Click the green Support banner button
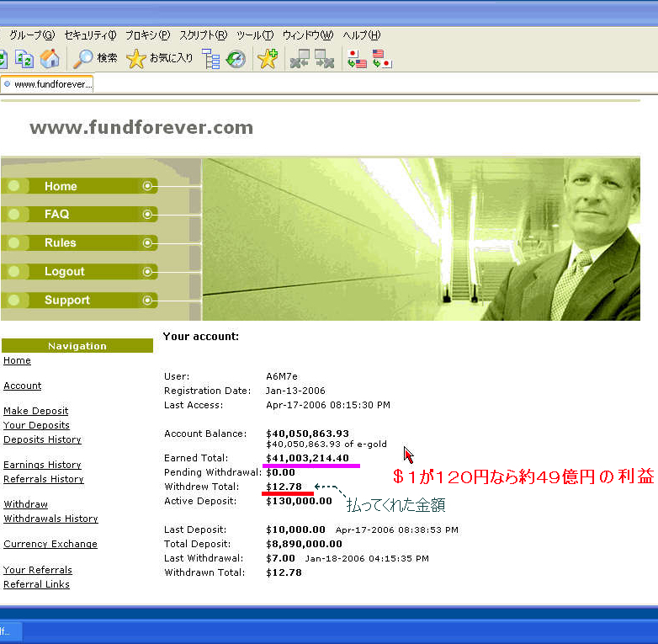 pyautogui.click(x=80, y=301)
